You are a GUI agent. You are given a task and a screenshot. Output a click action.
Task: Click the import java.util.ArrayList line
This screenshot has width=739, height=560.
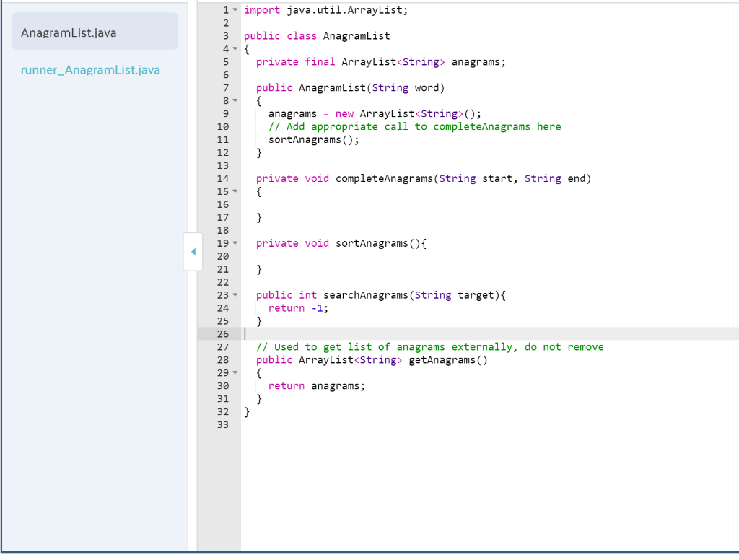click(325, 10)
